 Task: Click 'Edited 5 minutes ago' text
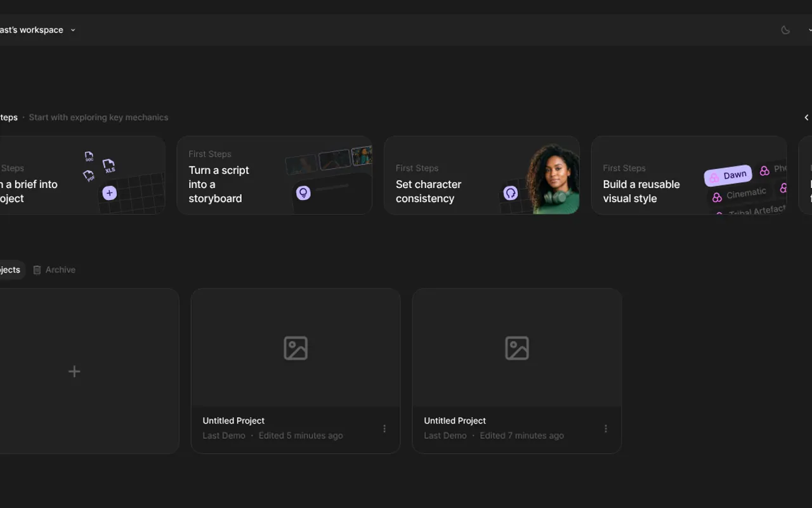point(301,436)
